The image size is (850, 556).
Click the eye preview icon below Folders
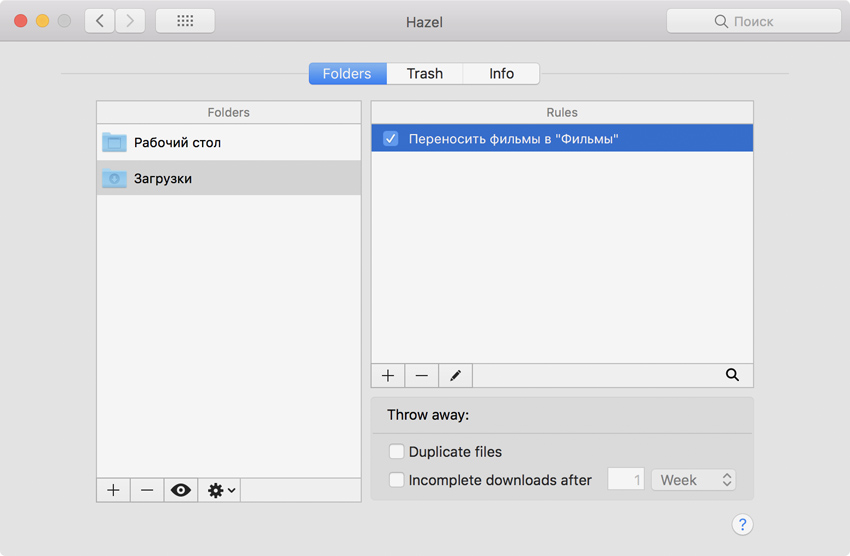pos(181,490)
